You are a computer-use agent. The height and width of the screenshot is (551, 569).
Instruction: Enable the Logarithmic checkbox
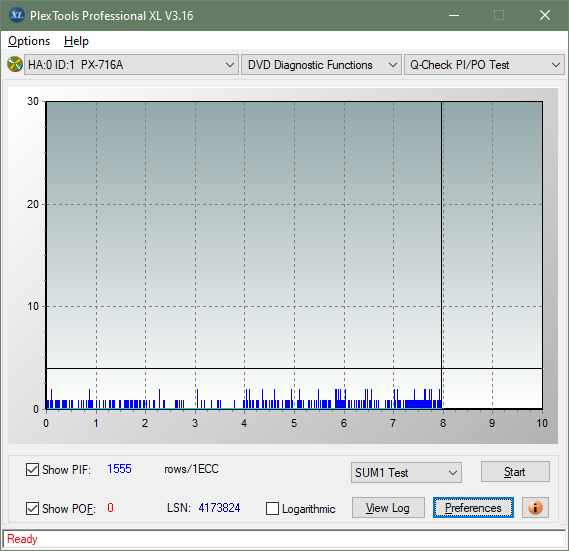click(272, 509)
